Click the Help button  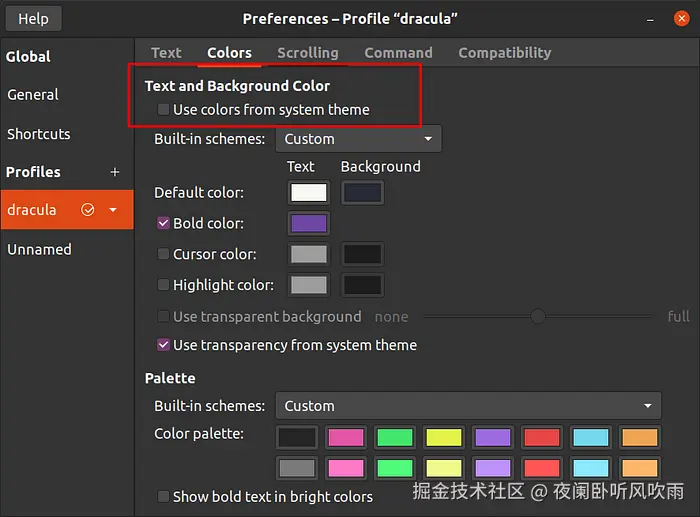pos(33,18)
